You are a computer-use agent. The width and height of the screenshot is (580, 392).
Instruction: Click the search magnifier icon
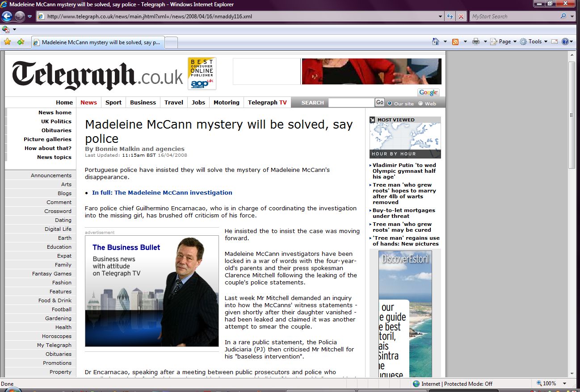pos(563,17)
